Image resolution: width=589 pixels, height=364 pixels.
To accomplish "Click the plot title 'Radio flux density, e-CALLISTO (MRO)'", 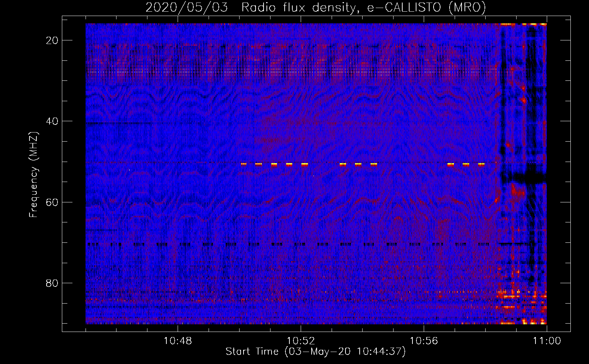I will coord(364,7).
